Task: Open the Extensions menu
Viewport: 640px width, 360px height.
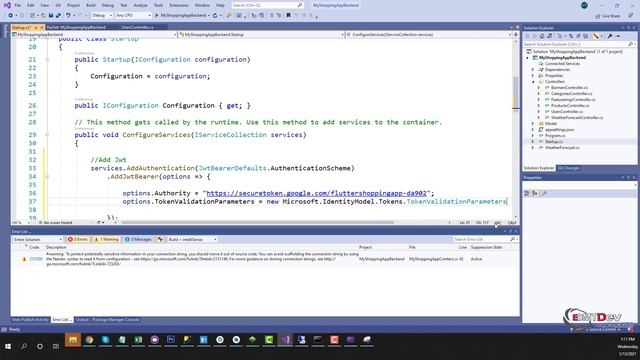Action: click(x=179, y=5)
